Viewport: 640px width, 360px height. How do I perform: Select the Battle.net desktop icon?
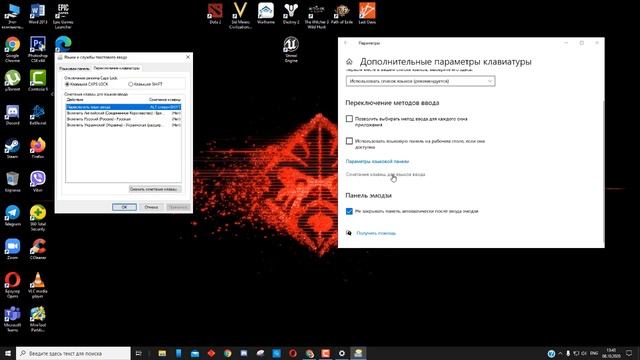tap(38, 115)
